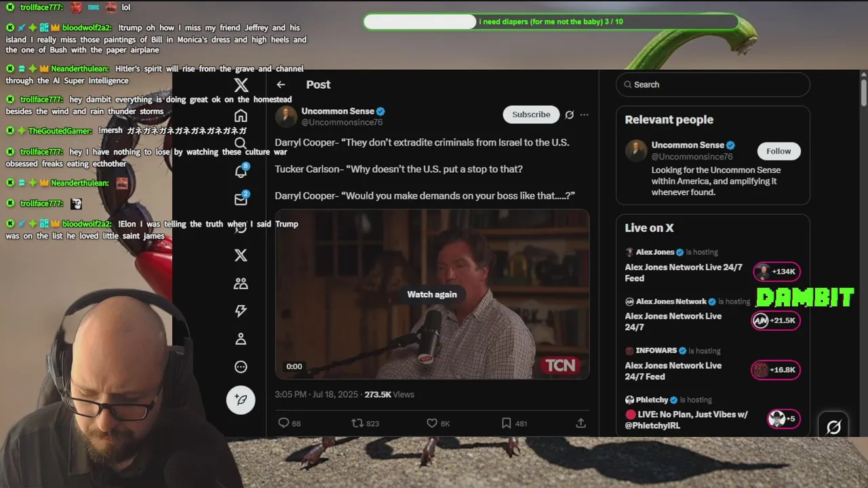
Task: Click the Live on X heading
Action: (x=649, y=228)
